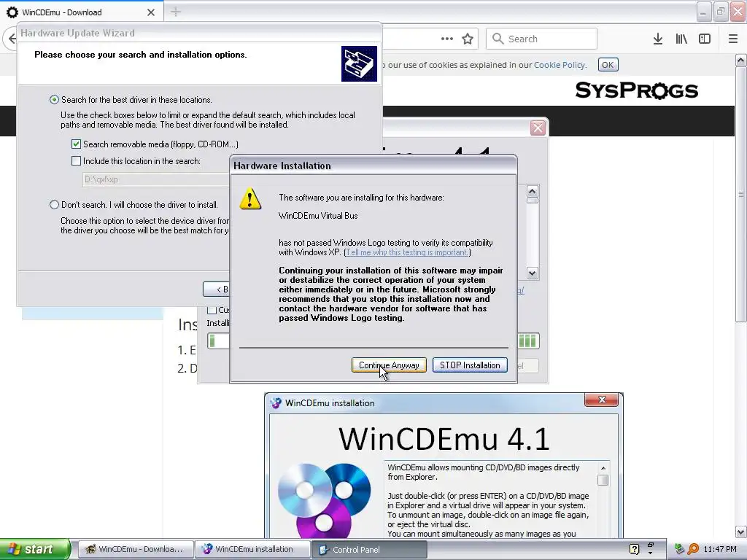Click the browser page scroll-down arrow
Screen dimensions: 747x560
tap(740, 532)
